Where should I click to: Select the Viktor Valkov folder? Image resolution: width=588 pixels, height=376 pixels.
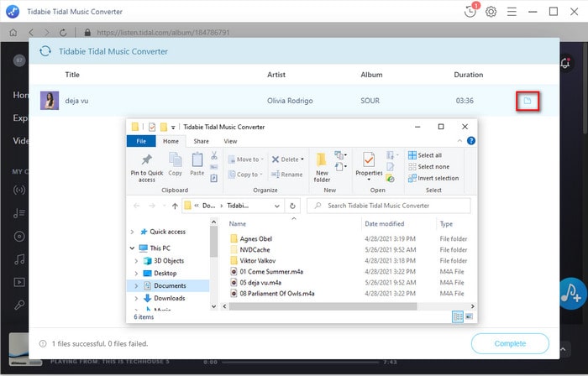tap(258, 260)
